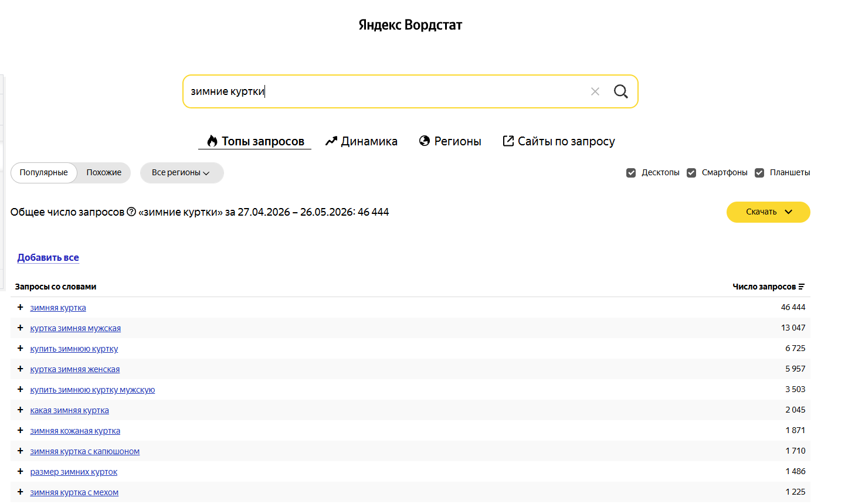This screenshot has height=504, width=855.
Task: Uncheck the Десктопы checkbox
Action: point(631,173)
